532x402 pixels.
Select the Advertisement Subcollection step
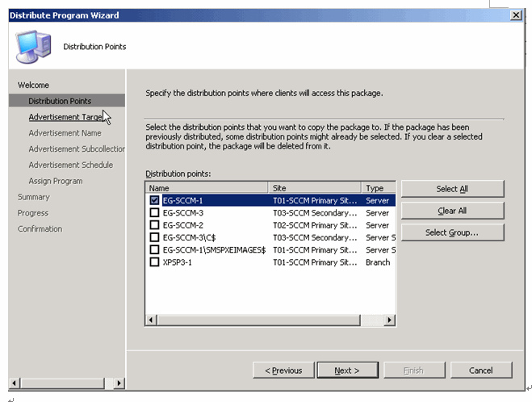[77, 149]
